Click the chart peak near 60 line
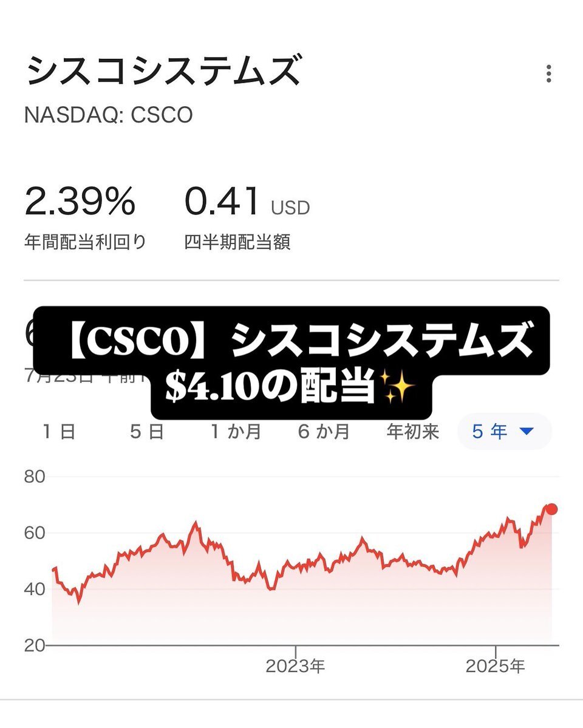This screenshot has height=728, width=583. tap(196, 524)
